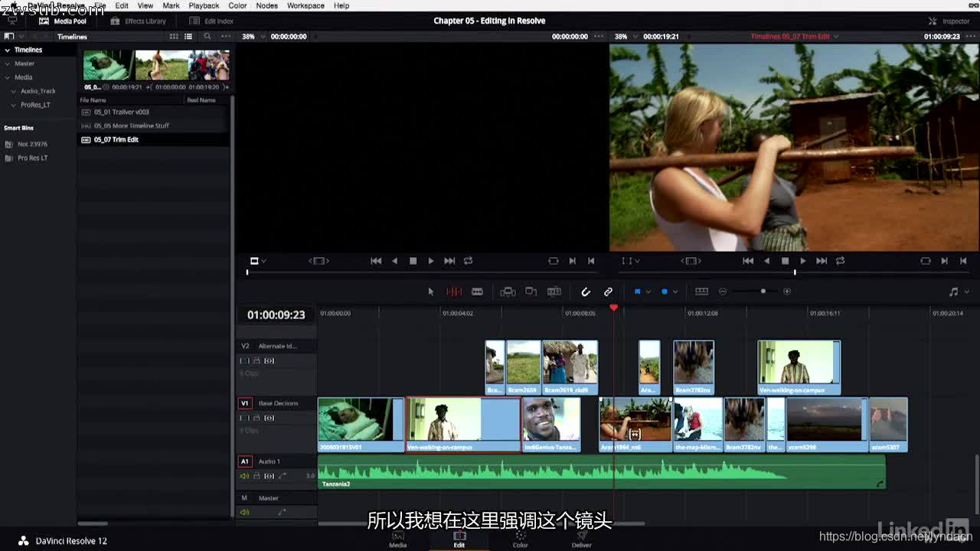Expand the Media bin in tree
Viewport: 980px width, 551px height.
(x=7, y=77)
